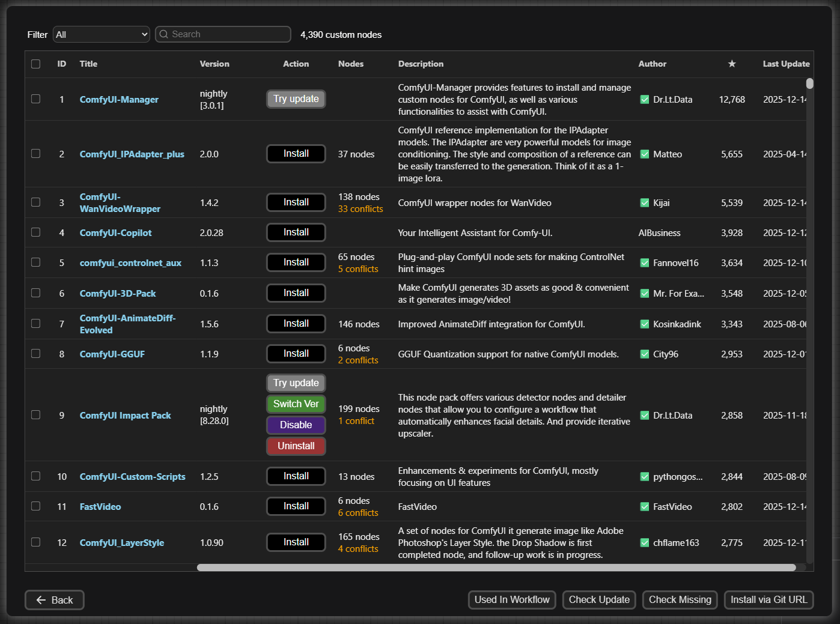840x624 pixels.
Task: Go back using the Back button
Action: 55,600
